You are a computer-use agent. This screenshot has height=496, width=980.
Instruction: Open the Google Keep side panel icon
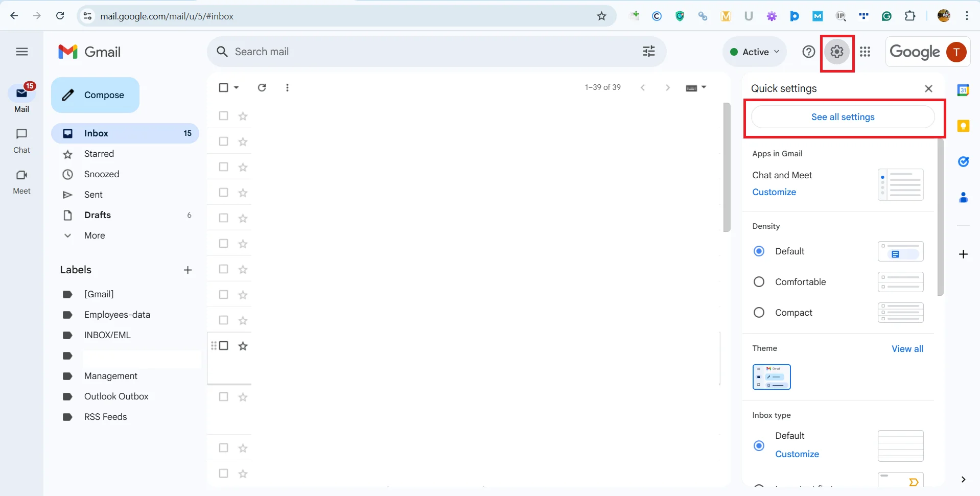[x=963, y=126]
